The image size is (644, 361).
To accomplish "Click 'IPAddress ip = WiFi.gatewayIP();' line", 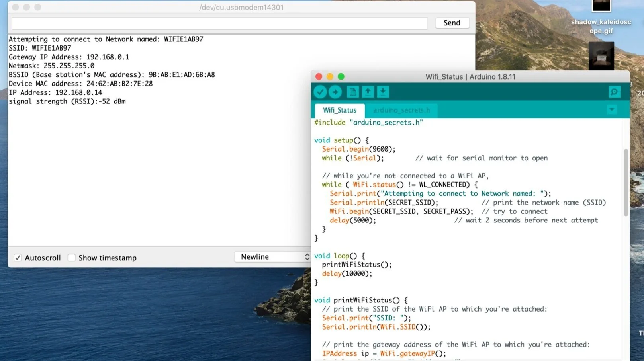I will tap(384, 353).
